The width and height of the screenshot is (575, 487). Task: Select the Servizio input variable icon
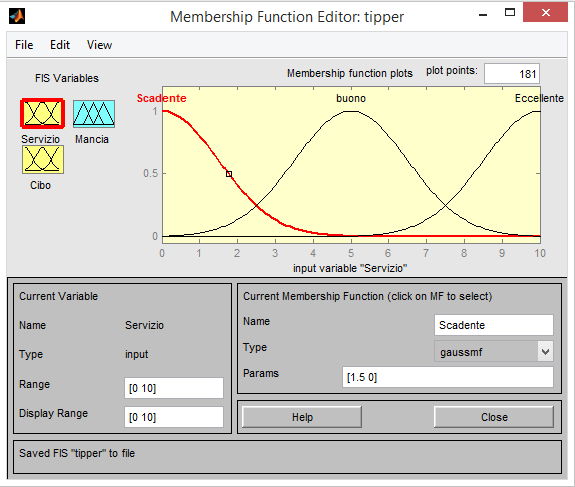[43, 113]
